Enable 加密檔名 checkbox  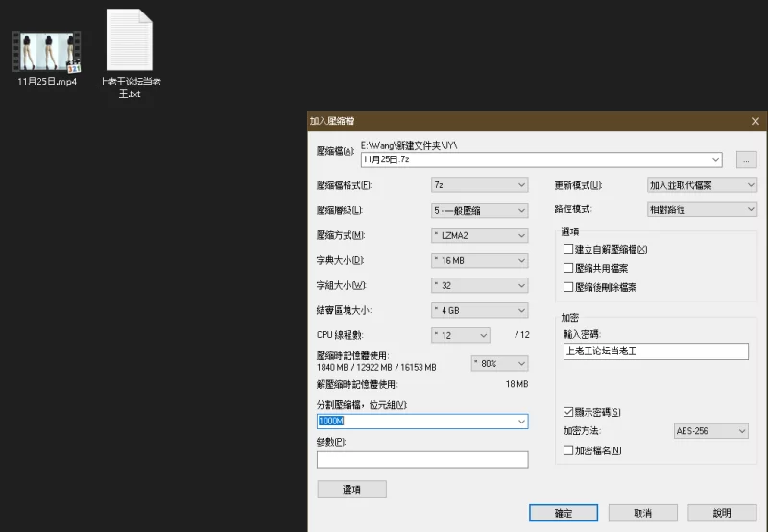click(x=568, y=450)
